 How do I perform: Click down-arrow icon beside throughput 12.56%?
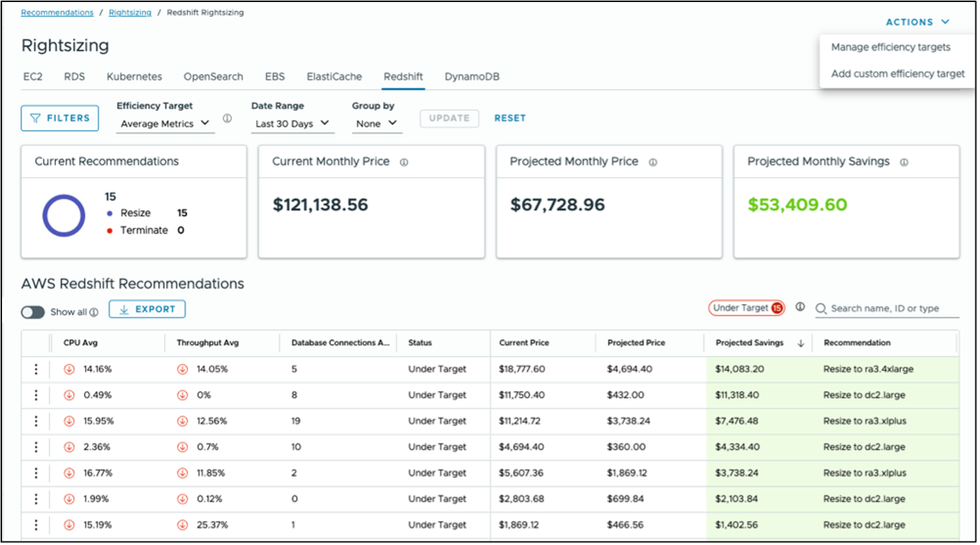[x=183, y=421]
